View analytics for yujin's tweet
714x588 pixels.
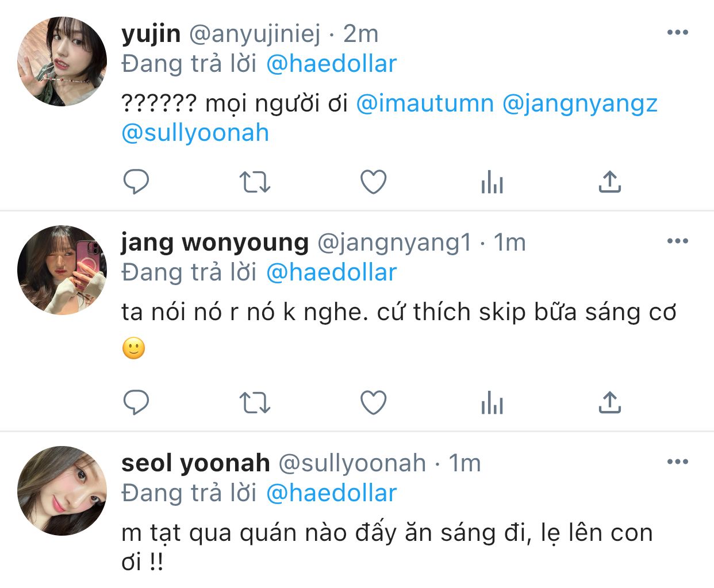[492, 183]
